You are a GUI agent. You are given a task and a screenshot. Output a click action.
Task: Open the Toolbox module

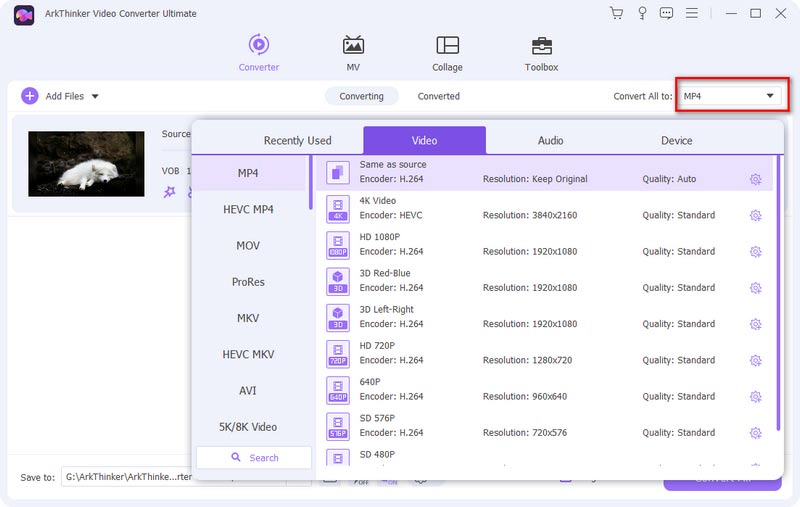[541, 53]
